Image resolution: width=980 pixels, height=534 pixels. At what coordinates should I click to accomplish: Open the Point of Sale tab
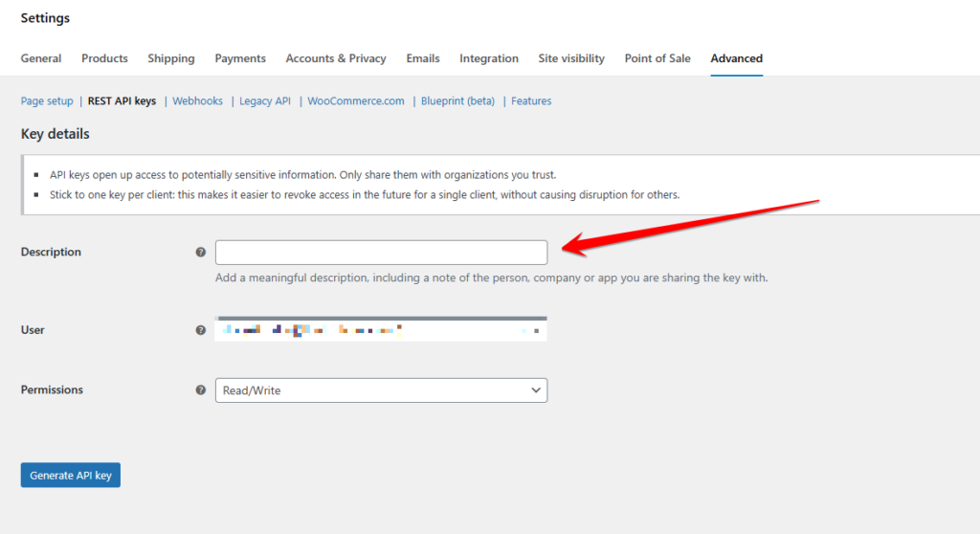pos(657,58)
